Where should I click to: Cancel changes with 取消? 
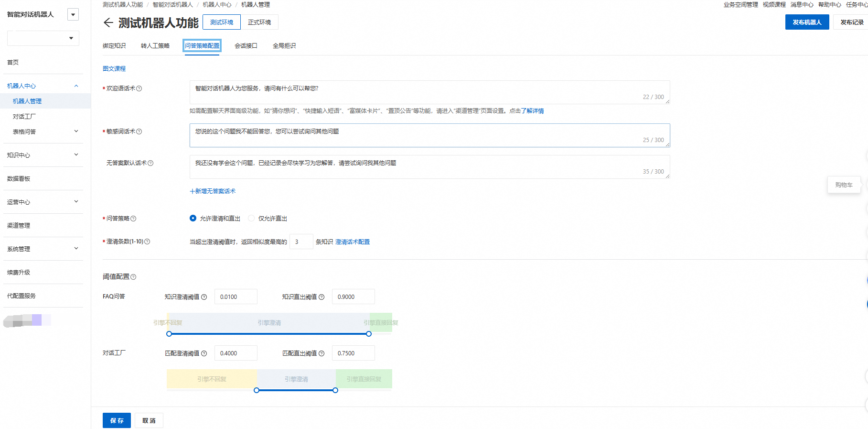[x=149, y=420]
